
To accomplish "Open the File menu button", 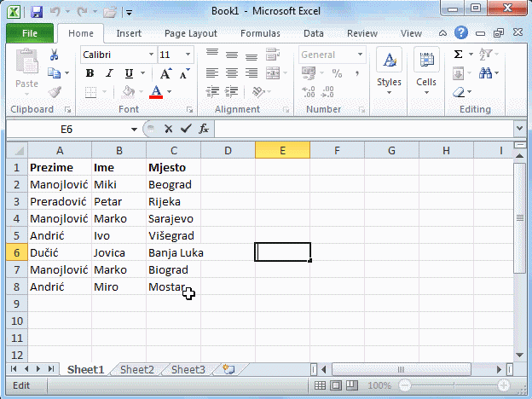I will (x=29, y=33).
